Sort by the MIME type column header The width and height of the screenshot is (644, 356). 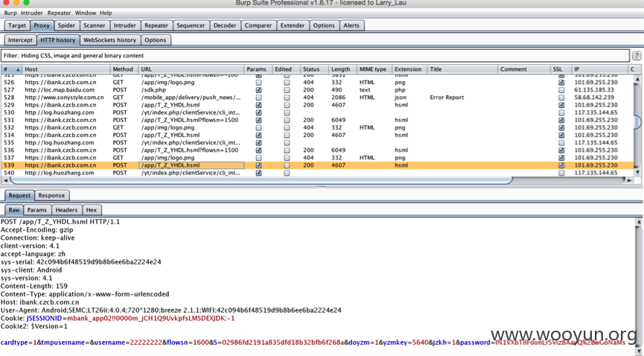[374, 69]
